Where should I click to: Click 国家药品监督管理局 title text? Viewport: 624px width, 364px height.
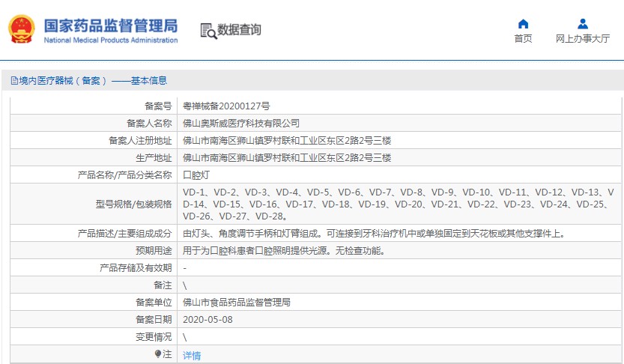pos(111,26)
